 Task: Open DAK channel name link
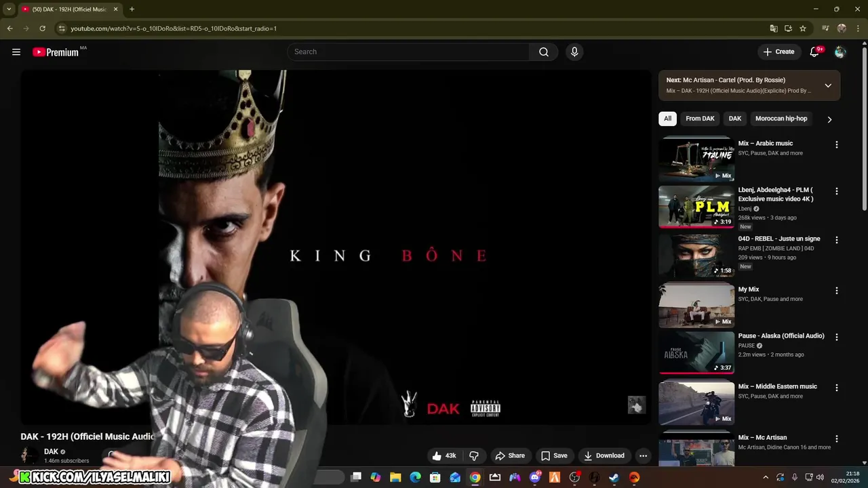(51, 451)
